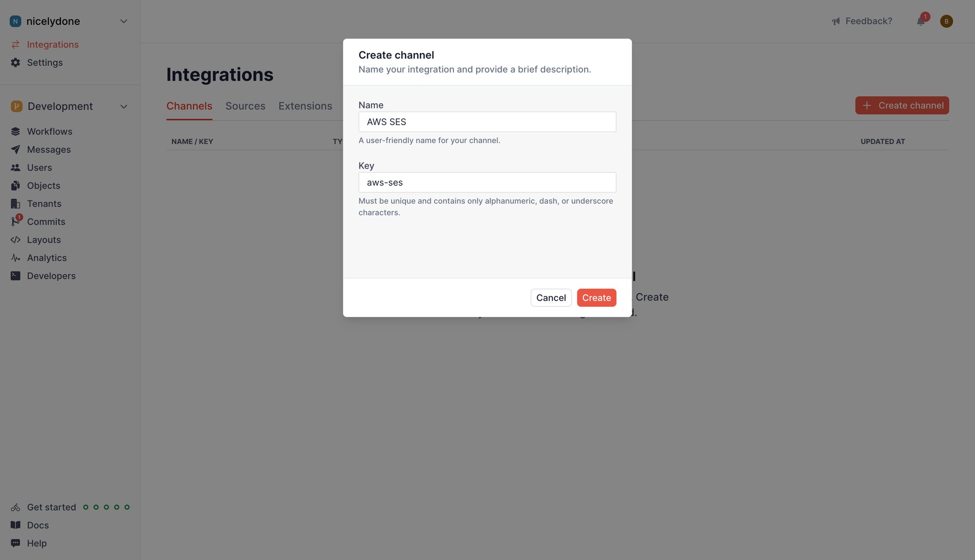975x560 pixels.
Task: Open the Developers section
Action: (x=51, y=276)
